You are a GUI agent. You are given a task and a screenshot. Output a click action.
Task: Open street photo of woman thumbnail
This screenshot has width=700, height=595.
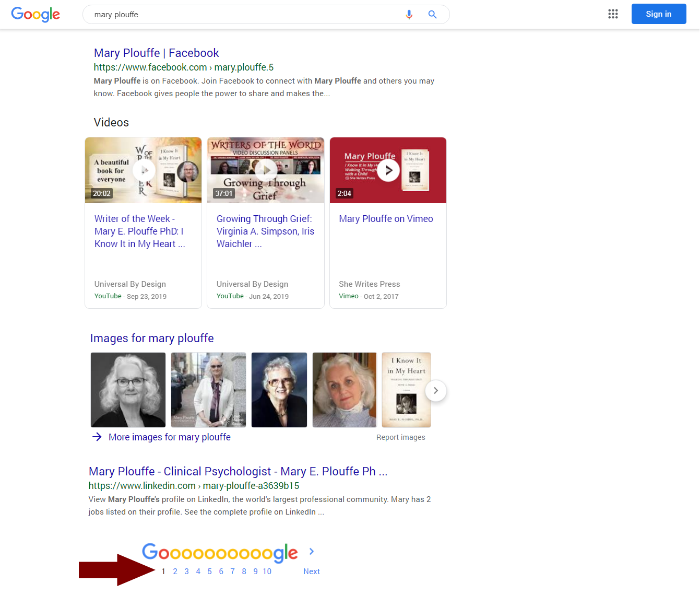point(208,390)
